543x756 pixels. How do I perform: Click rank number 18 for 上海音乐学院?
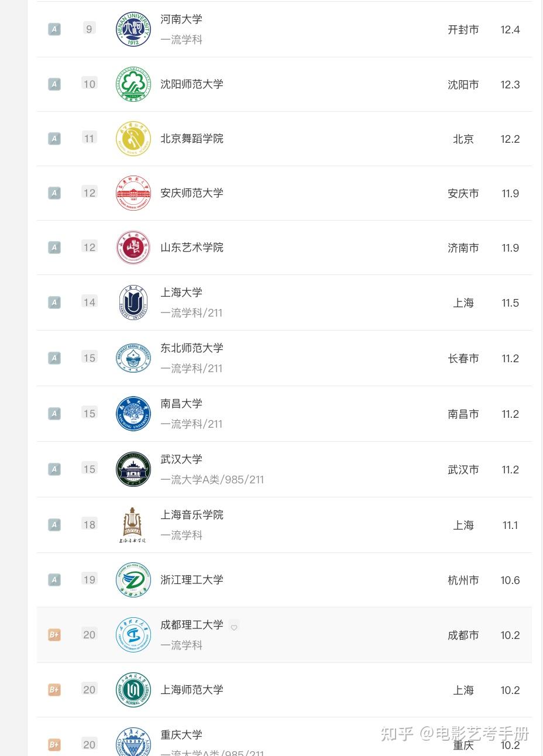[x=89, y=525]
